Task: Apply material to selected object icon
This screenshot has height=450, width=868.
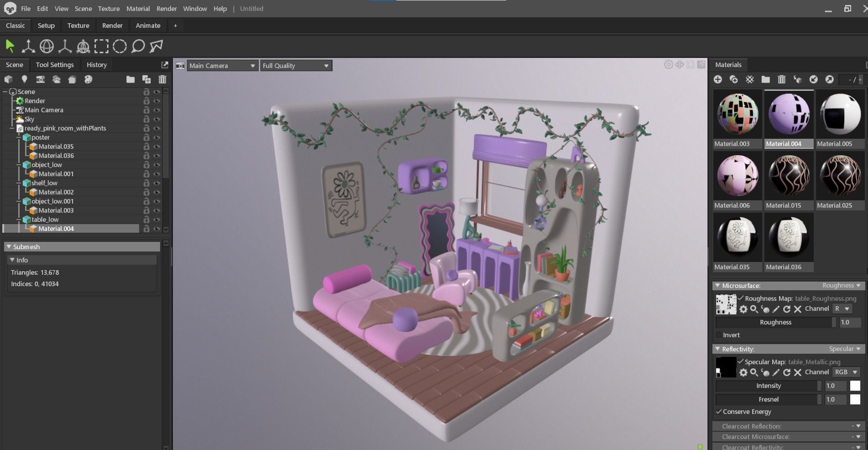Action: [x=797, y=79]
